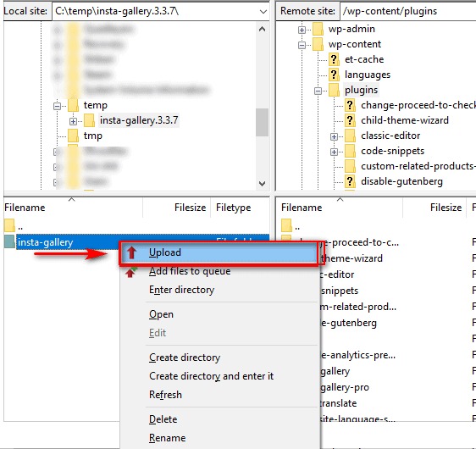476x449 pixels.
Task: Select wp-content in the remote tree
Action: pyautogui.click(x=355, y=44)
